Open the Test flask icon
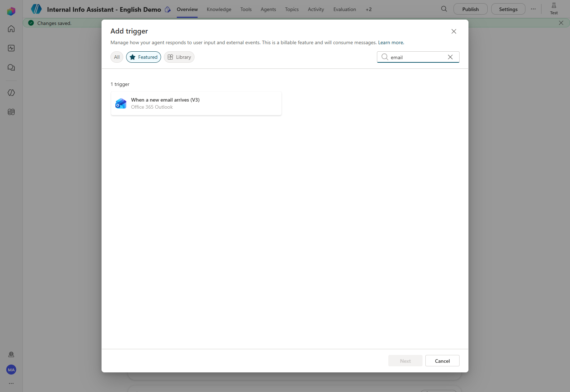This screenshot has width=570, height=392. tap(554, 9)
